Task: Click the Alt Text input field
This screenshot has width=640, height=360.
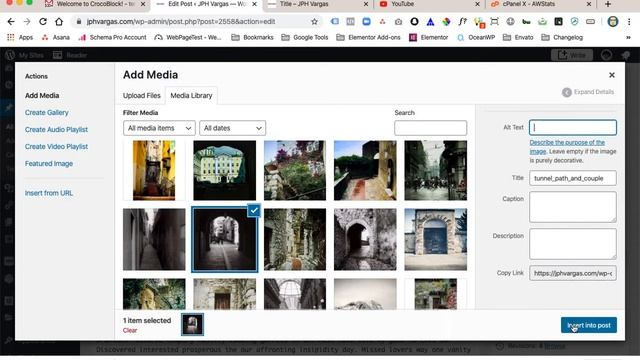Action: (x=573, y=127)
